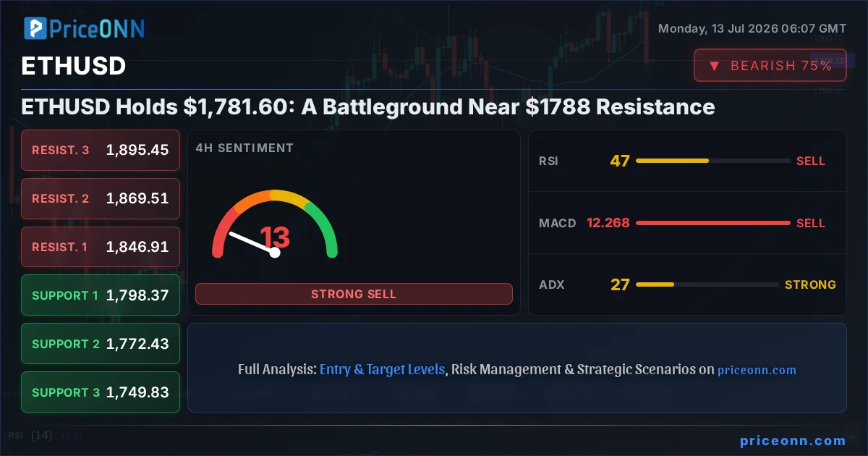Select the SUPPORT 3 1,749.83 level
The width and height of the screenshot is (868, 456).
point(101,392)
